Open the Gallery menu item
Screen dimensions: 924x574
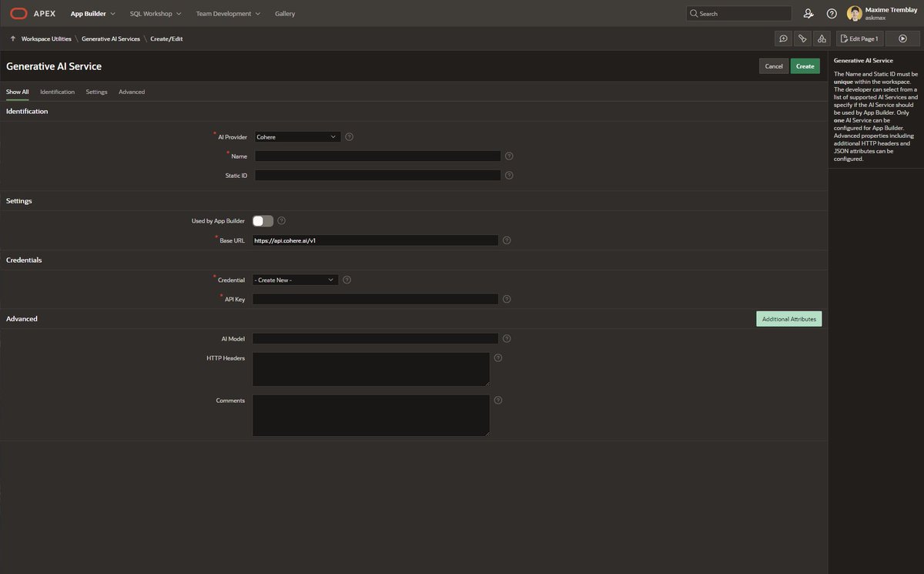[285, 13]
